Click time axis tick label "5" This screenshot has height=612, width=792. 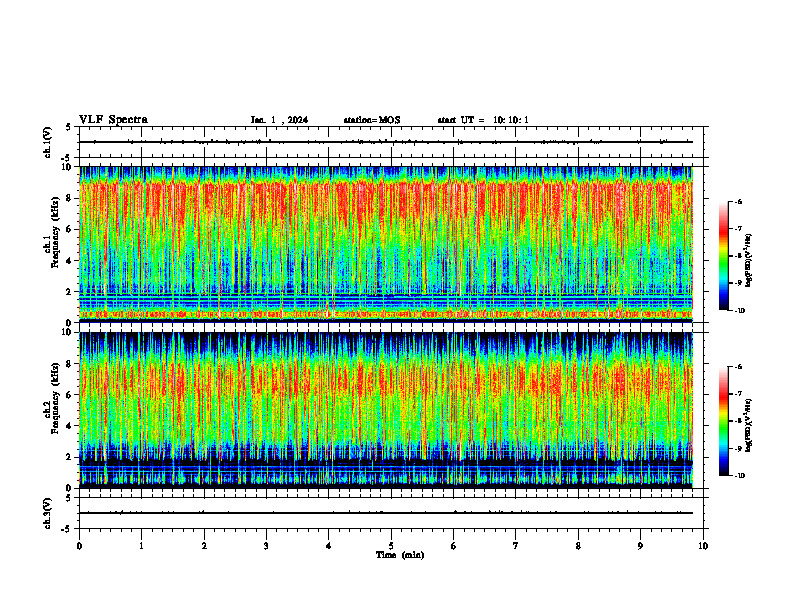point(391,546)
